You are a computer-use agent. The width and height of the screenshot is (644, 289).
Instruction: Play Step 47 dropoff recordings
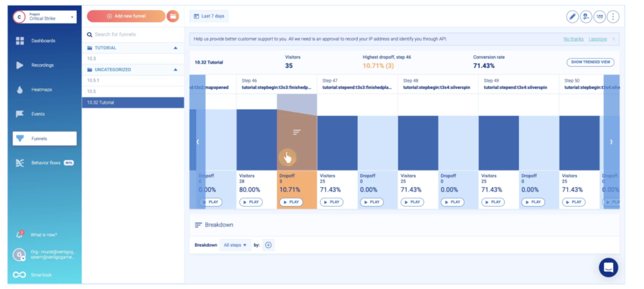coord(372,202)
